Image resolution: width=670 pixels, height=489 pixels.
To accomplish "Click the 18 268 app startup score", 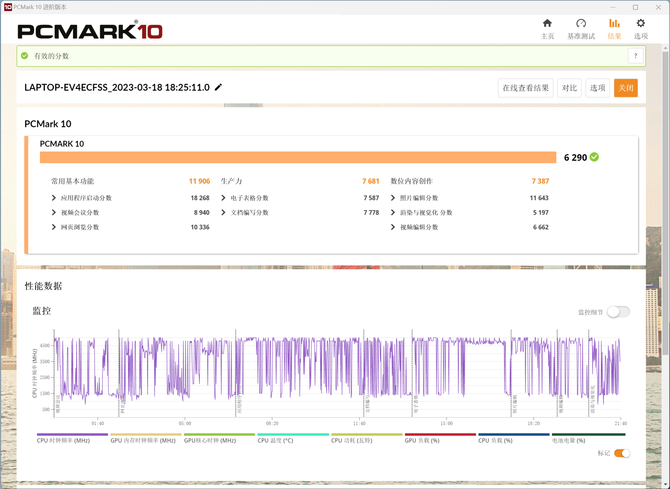I will (x=200, y=198).
